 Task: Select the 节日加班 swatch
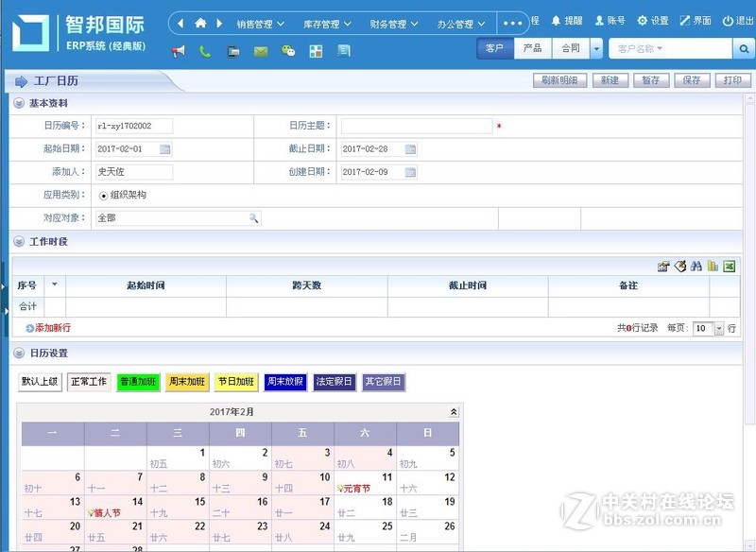[x=236, y=382]
